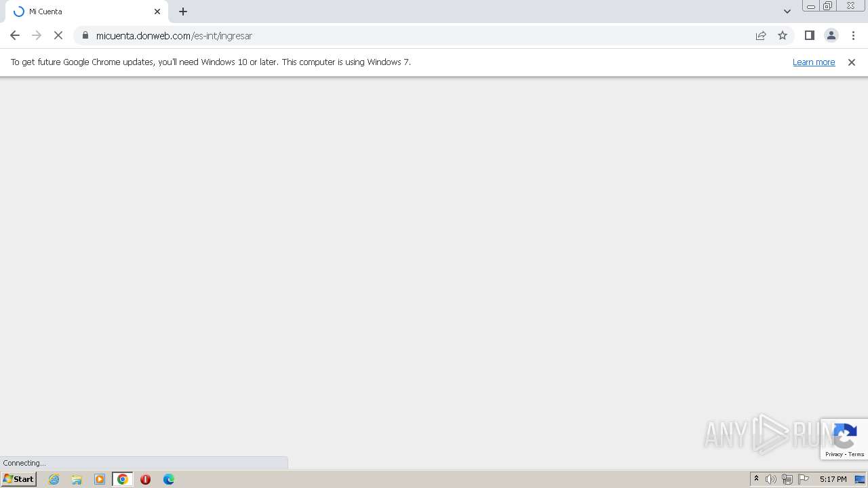Open the Chrome profile avatar menu
Viewport: 868px width, 488px height.
point(831,35)
